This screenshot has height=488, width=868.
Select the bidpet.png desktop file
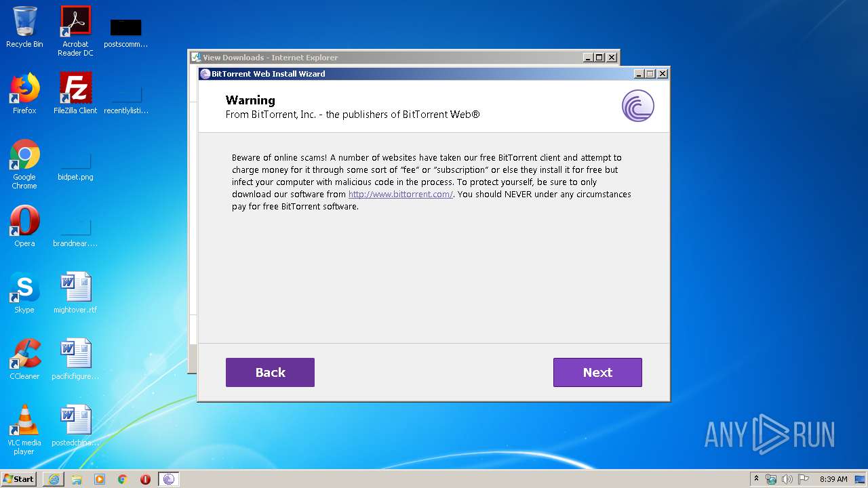pos(75,167)
